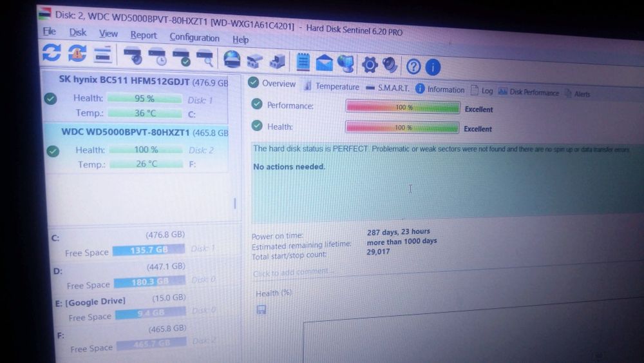This screenshot has width=644, height=363.
Task: Click the "29,017" start/stop count value
Action: [x=378, y=251]
